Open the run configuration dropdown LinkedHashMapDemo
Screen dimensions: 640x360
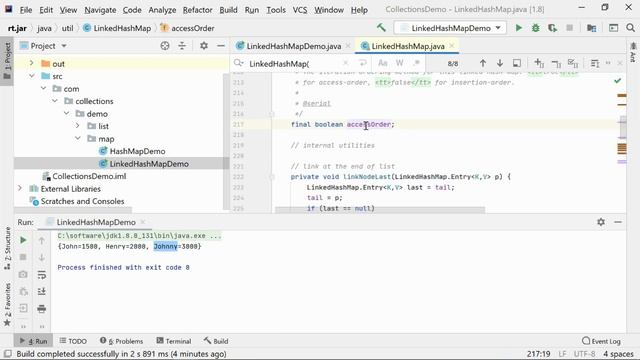point(450,28)
